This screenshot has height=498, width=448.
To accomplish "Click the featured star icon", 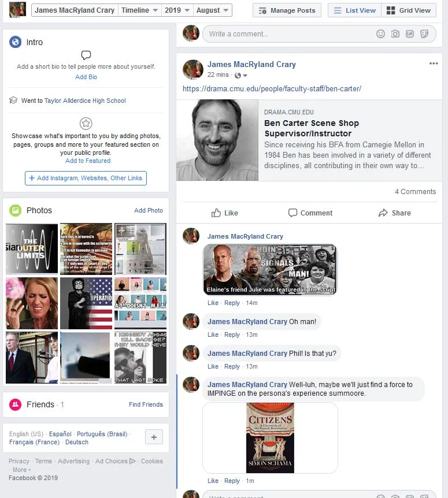I will pos(86,123).
